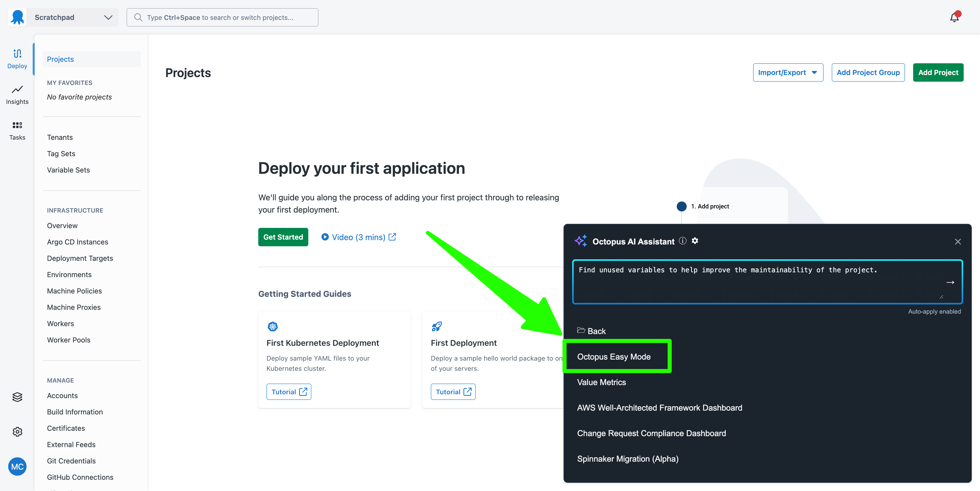Click the layers stack icon in sidebar
Image resolution: width=980 pixels, height=491 pixels.
tap(17, 397)
